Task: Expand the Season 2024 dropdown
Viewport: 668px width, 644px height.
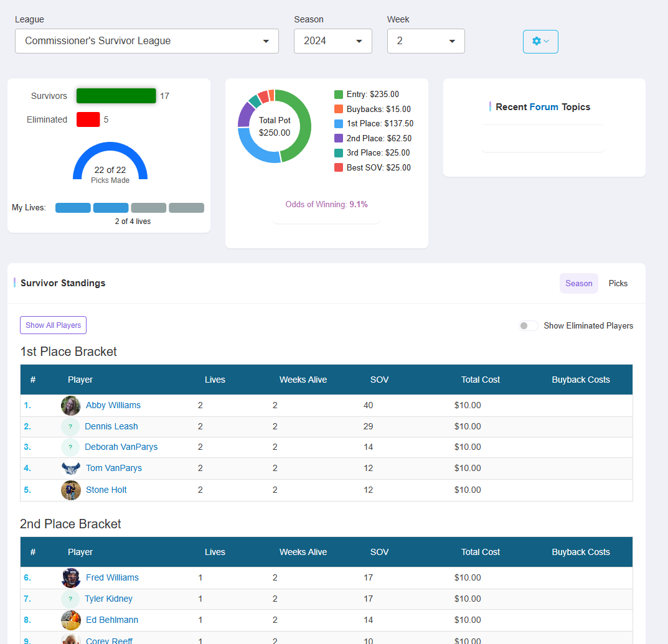Action: (332, 41)
